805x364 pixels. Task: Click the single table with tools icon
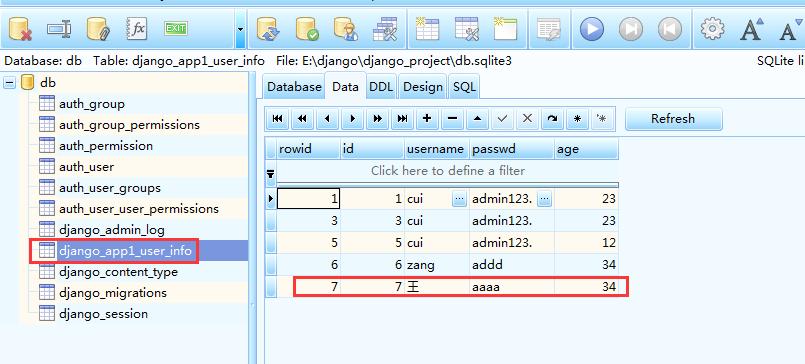click(467, 29)
